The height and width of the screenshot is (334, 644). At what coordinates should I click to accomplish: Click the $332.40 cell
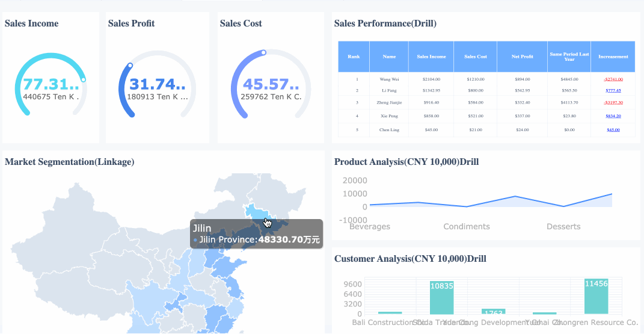523,103
